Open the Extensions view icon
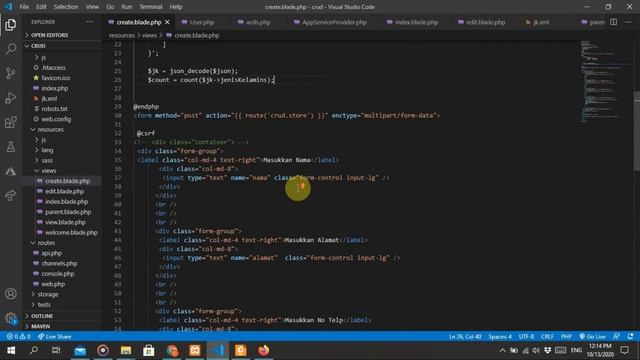 coord(11,122)
